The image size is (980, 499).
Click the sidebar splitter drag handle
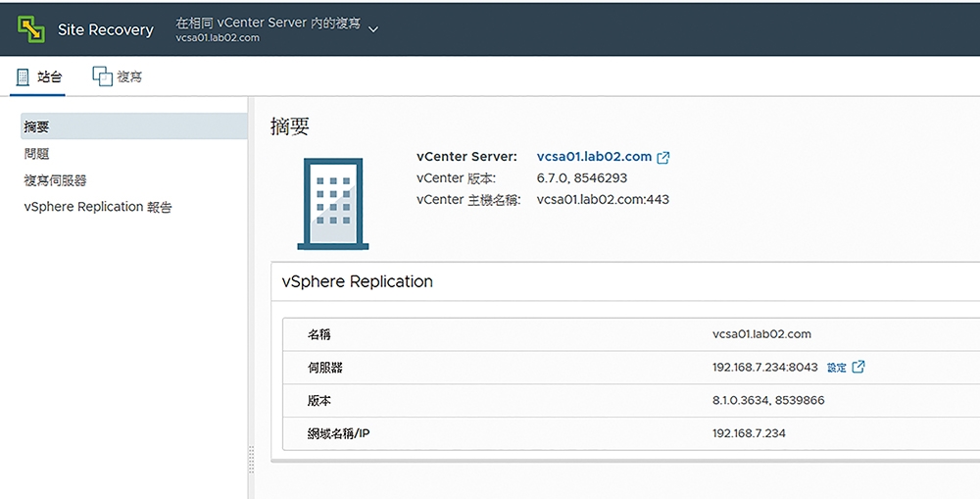tap(251, 460)
